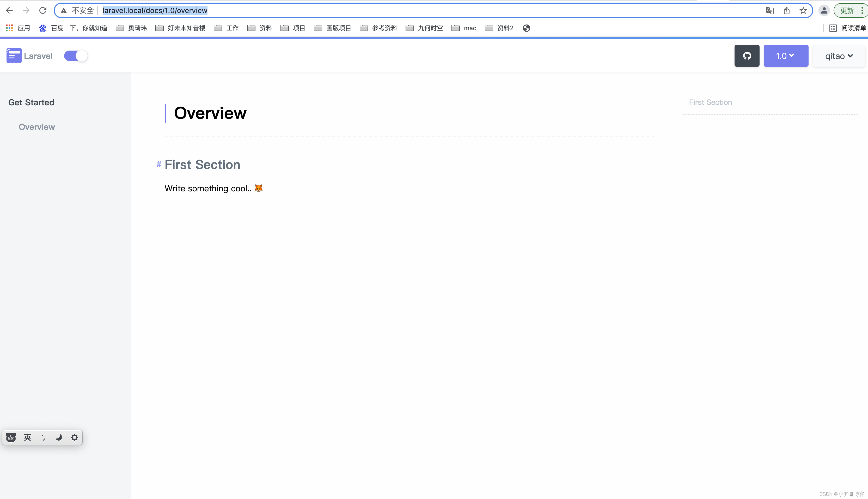Jump to First Section in table of contents
Image resolution: width=868 pixels, height=499 pixels.
coord(710,102)
